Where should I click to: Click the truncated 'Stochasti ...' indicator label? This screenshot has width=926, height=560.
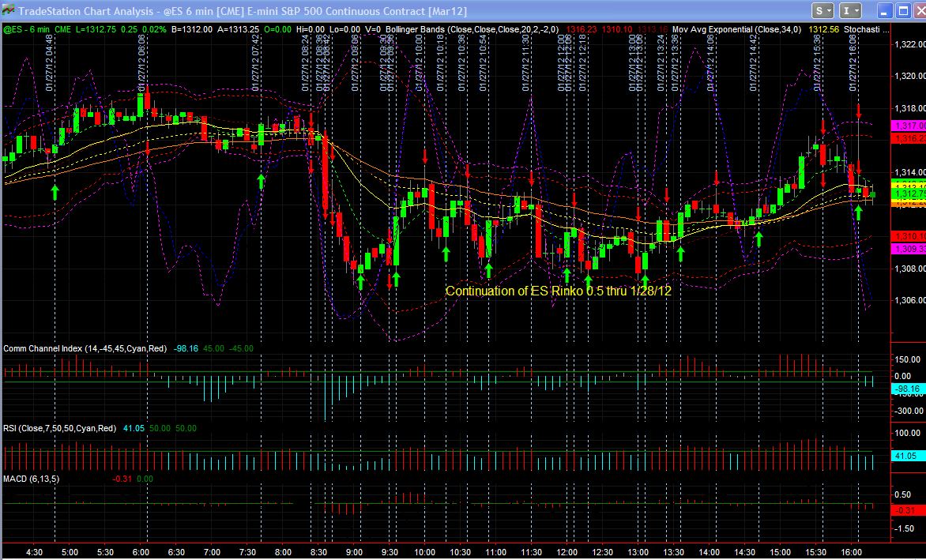[x=866, y=29]
